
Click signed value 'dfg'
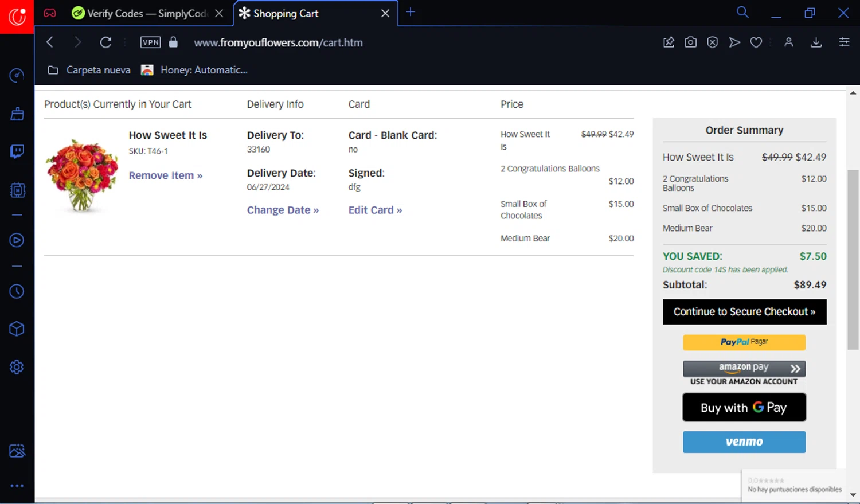pos(354,187)
